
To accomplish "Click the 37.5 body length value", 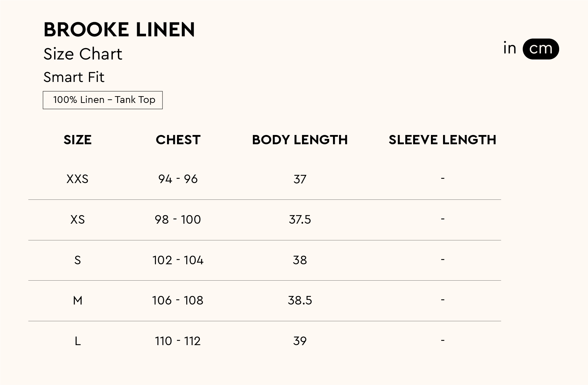I will [x=300, y=219].
